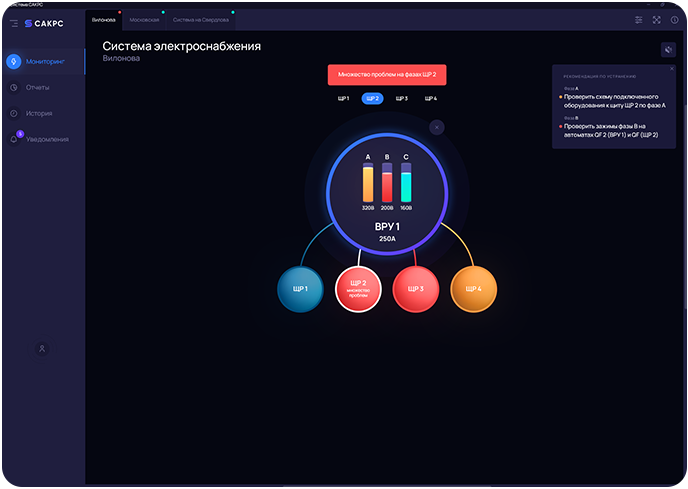Screen dimensions: 688x489
Task: Click the Уведомления bell icon
Action: (x=14, y=139)
